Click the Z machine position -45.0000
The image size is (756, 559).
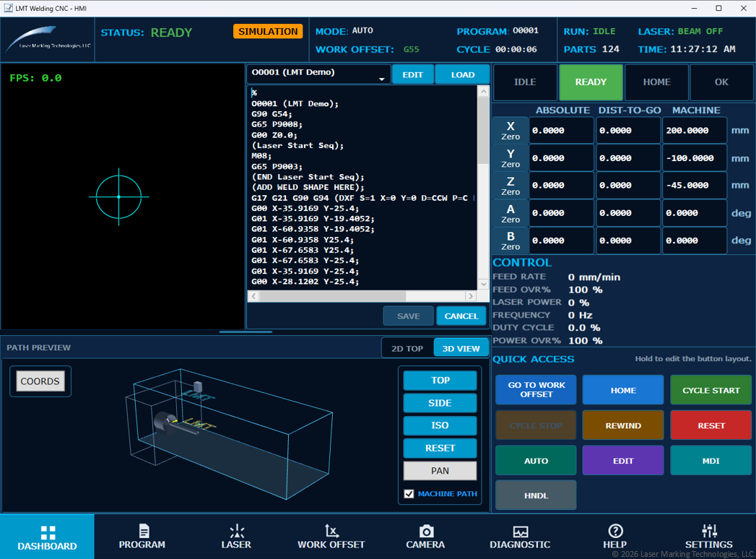pos(695,186)
